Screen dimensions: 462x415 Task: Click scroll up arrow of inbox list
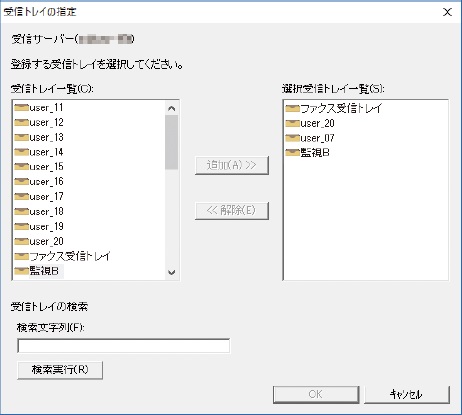point(172,108)
